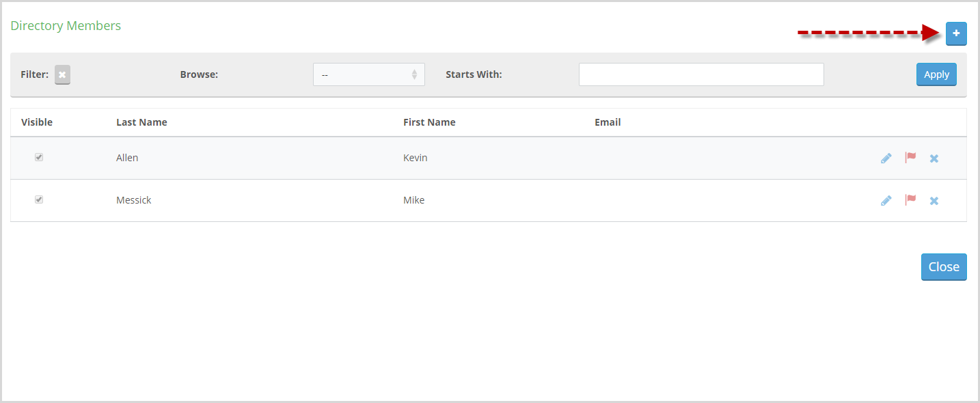Delete the Messick row with the X icon
980x403 pixels.
[934, 201]
